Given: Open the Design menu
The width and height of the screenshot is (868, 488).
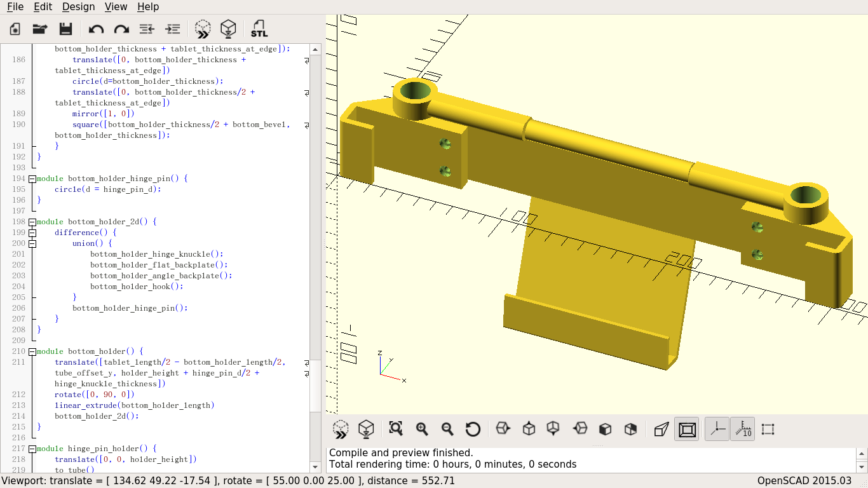Looking at the screenshot, I should pos(79,7).
